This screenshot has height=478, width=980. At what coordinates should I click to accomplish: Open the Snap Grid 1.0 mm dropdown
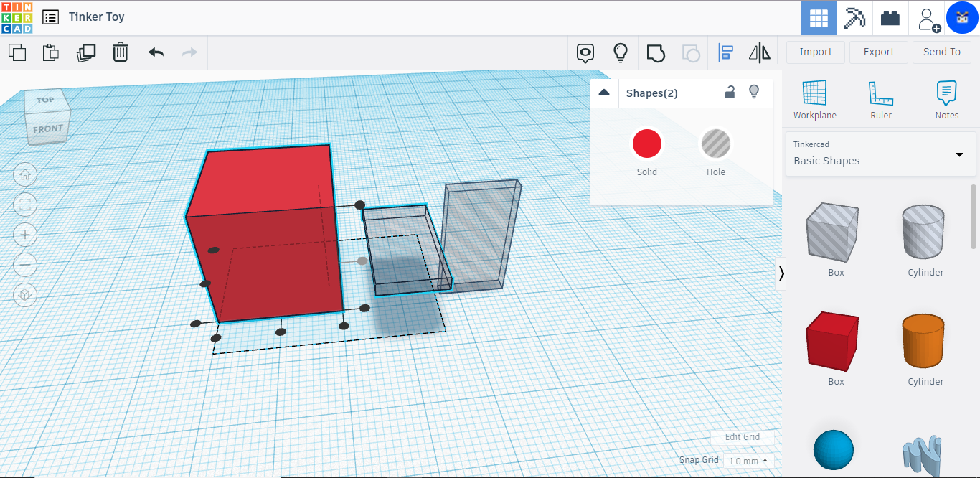click(x=748, y=461)
